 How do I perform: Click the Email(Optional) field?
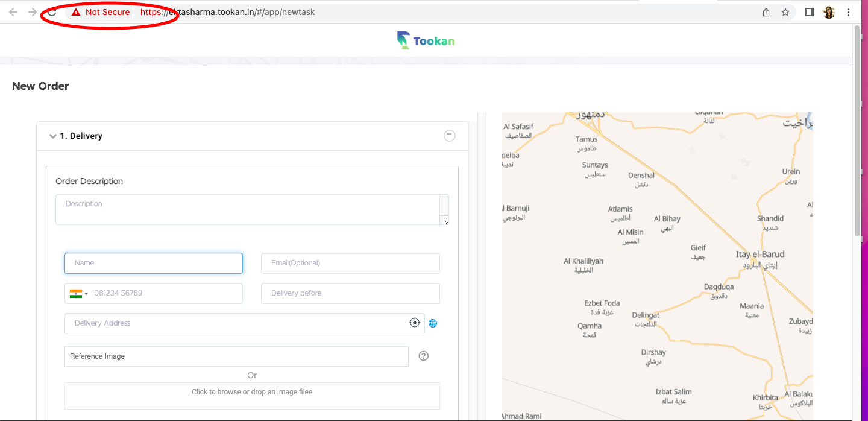[x=350, y=263]
